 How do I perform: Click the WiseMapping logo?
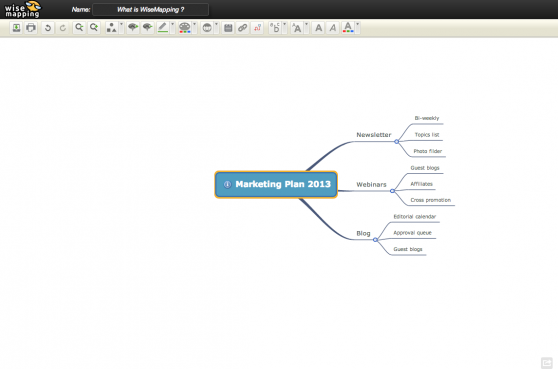(22, 9)
